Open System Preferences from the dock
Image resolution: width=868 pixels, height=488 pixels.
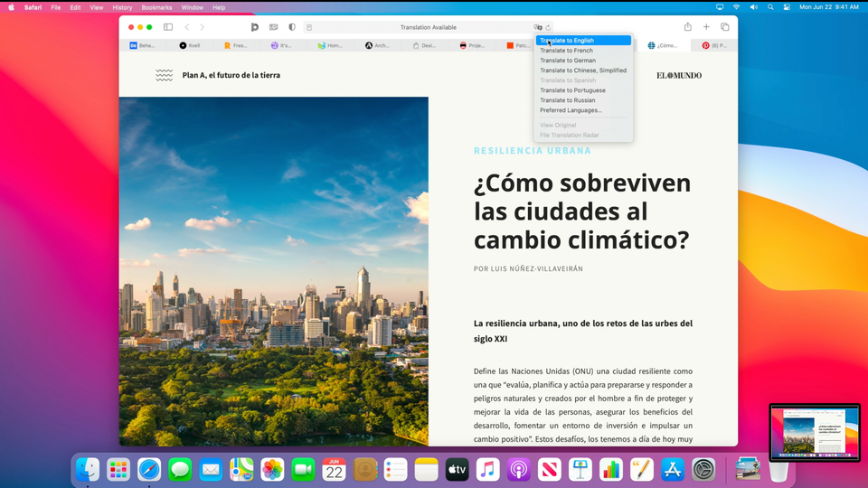tap(703, 470)
